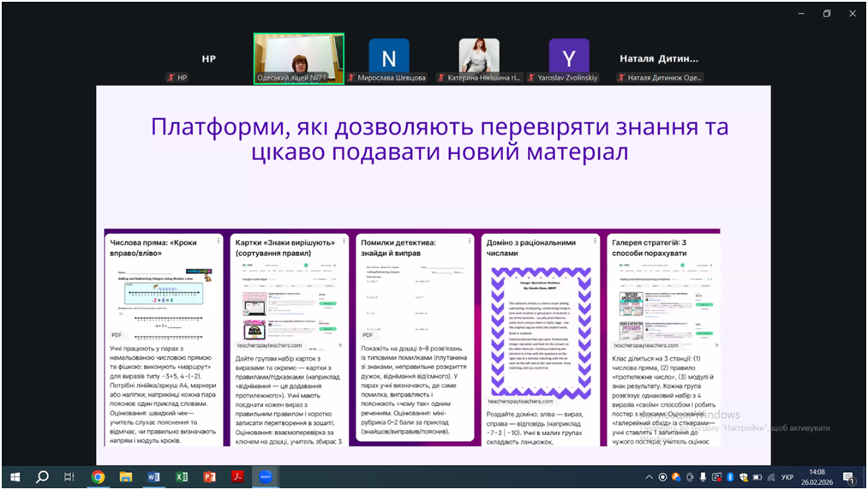The width and height of the screenshot is (868, 490).
Task: Click the Zoom app taskbar icon
Action: point(266,477)
